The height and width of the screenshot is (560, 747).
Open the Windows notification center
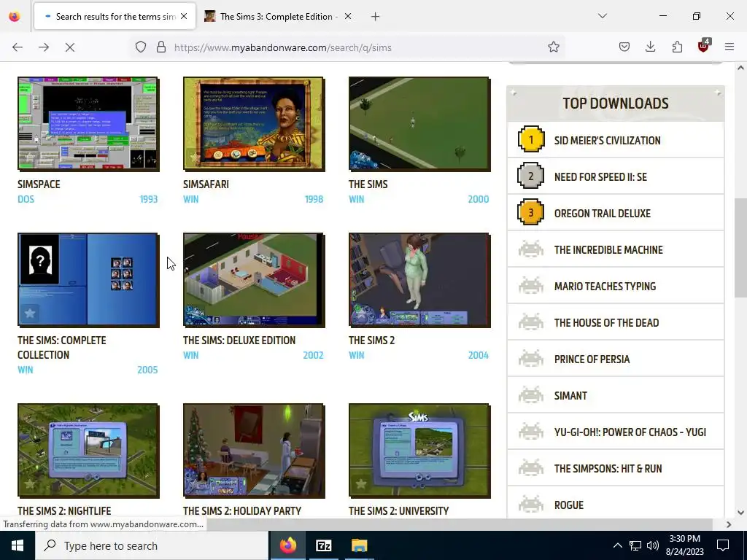(x=723, y=545)
